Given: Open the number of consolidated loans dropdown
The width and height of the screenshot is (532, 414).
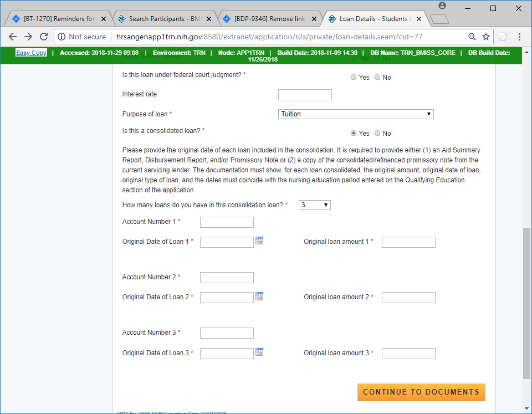Looking at the screenshot, I should tap(315, 205).
